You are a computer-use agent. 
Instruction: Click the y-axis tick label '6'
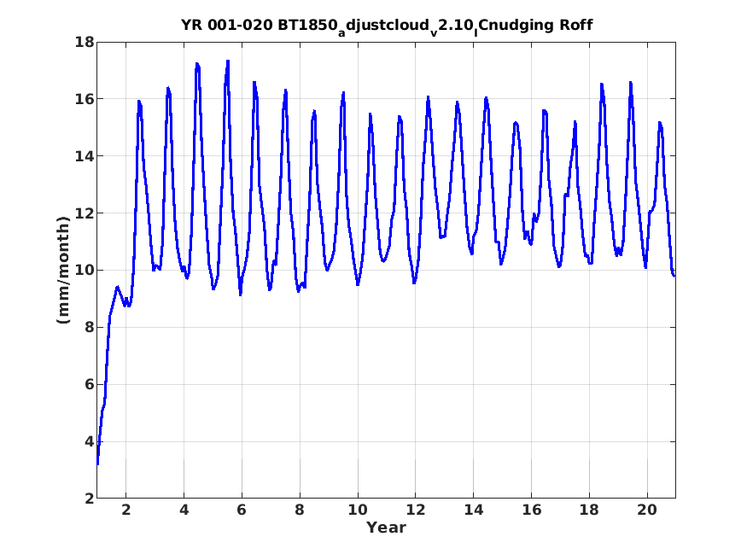[89, 385]
